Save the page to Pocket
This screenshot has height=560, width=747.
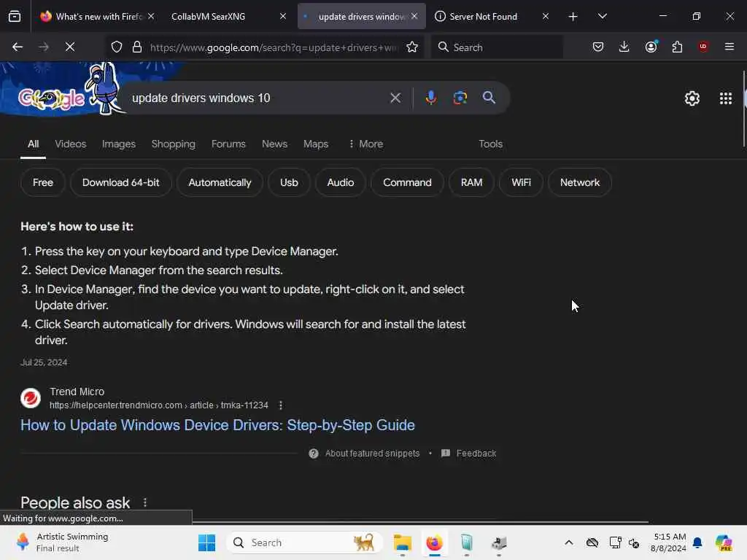598,47
